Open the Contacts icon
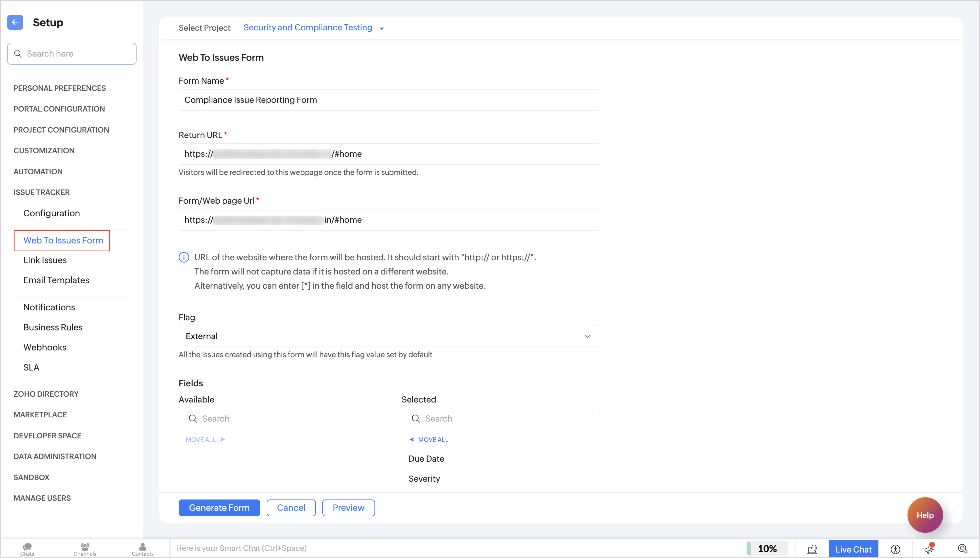This screenshot has width=980, height=558. coord(142,548)
